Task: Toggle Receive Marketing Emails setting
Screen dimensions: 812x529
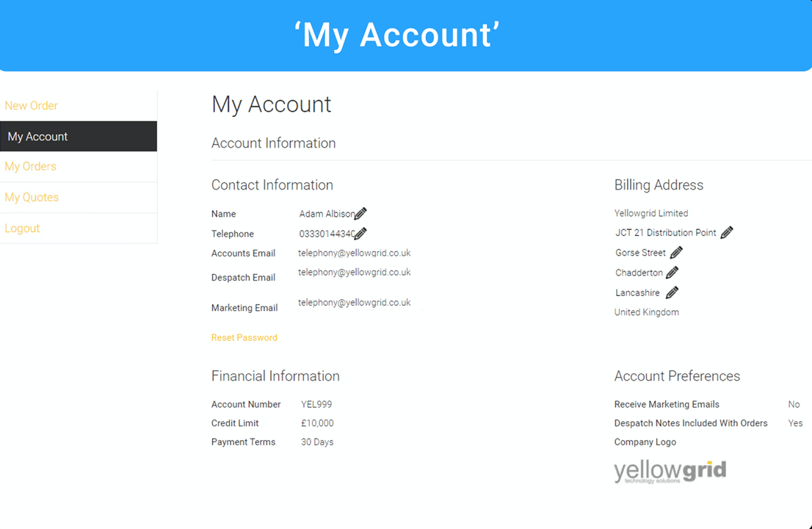Action: click(x=794, y=404)
